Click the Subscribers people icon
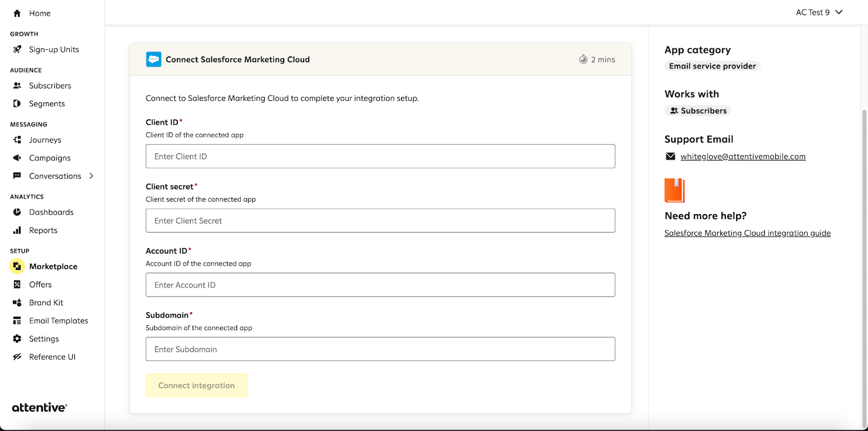868x431 pixels. (x=17, y=86)
